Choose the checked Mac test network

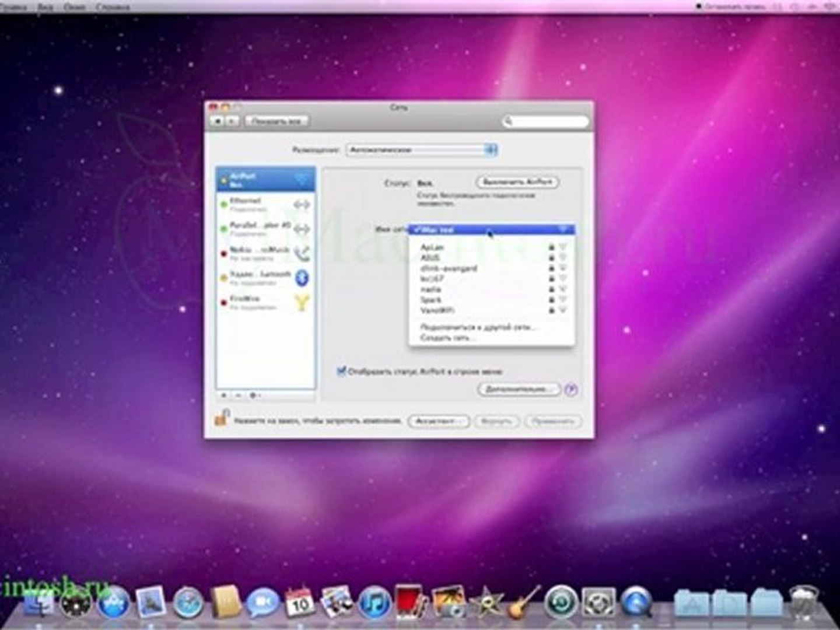tap(492, 230)
